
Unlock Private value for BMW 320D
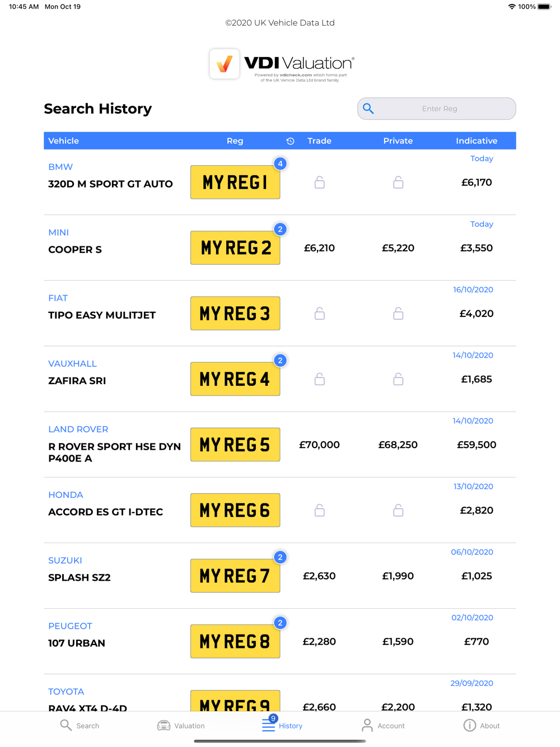(398, 182)
